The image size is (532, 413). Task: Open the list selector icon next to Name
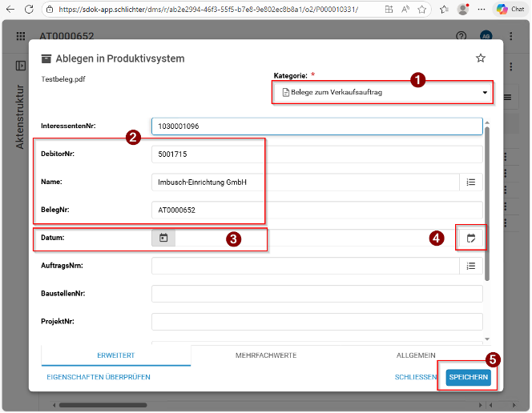pos(471,182)
